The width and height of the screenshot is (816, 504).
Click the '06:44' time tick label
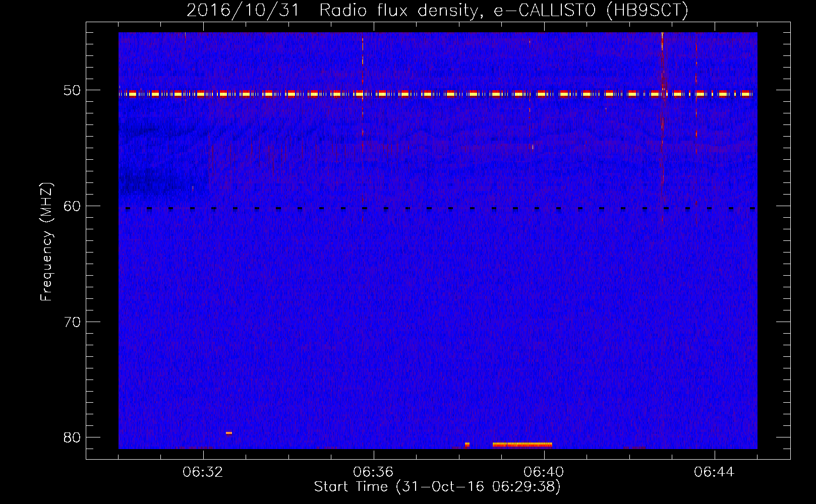tap(714, 472)
